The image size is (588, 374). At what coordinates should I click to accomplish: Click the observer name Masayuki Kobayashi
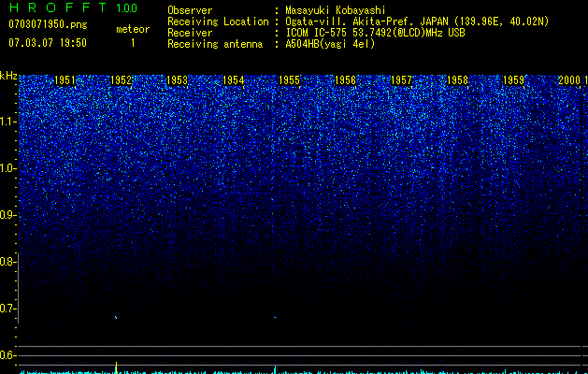click(336, 10)
